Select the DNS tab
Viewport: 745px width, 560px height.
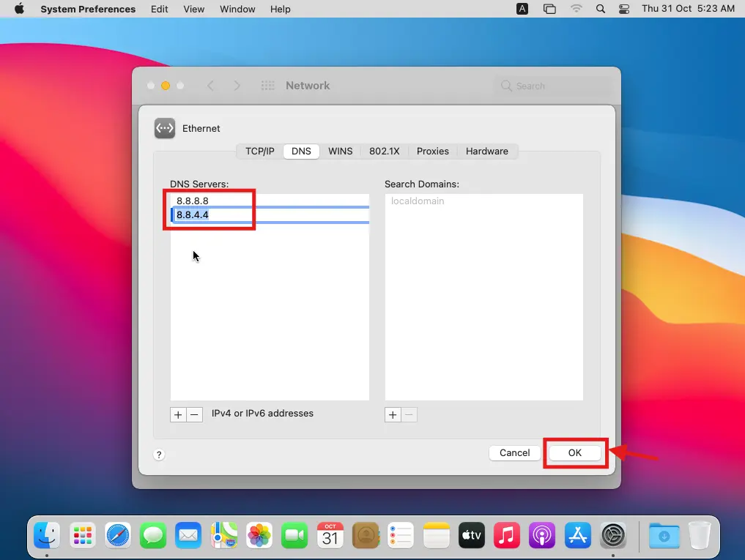coord(301,151)
